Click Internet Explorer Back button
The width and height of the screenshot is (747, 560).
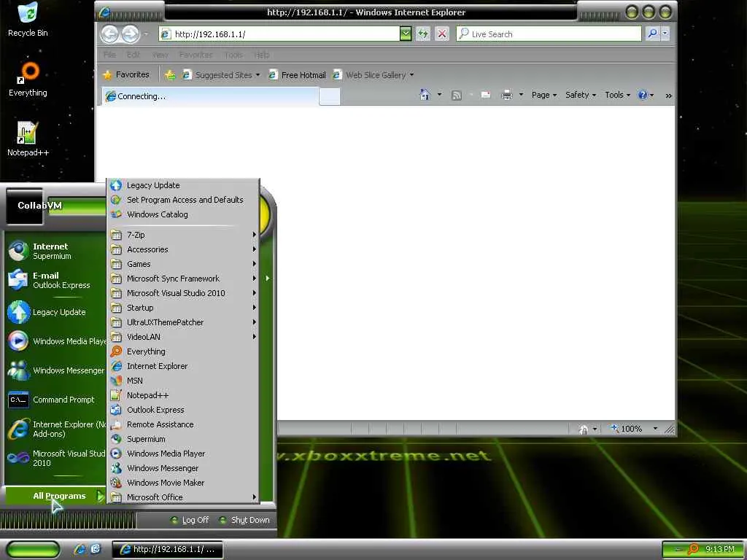(x=110, y=34)
